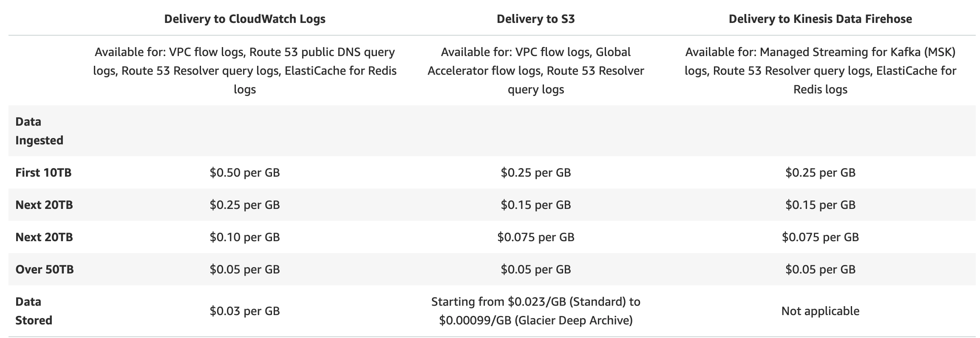This screenshot has width=980, height=338.
Task: Click the S3 availability description text
Action: coord(535,70)
